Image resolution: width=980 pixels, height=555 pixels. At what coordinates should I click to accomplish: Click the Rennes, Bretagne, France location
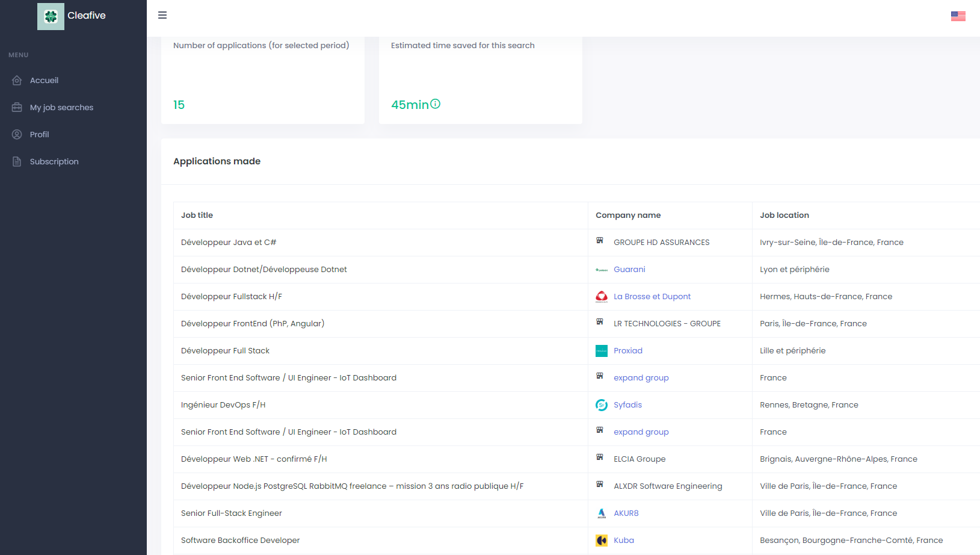[809, 405]
